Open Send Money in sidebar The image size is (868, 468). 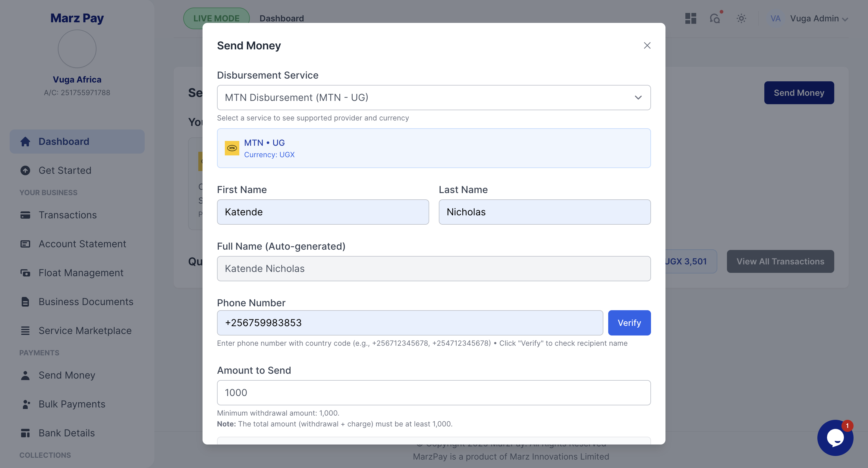point(77,375)
